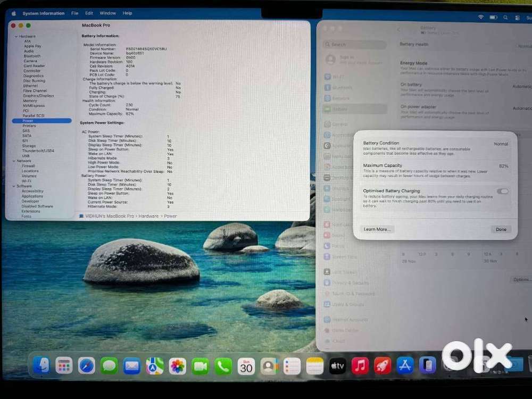Open the File menu
532x399 pixels.
tap(75, 13)
